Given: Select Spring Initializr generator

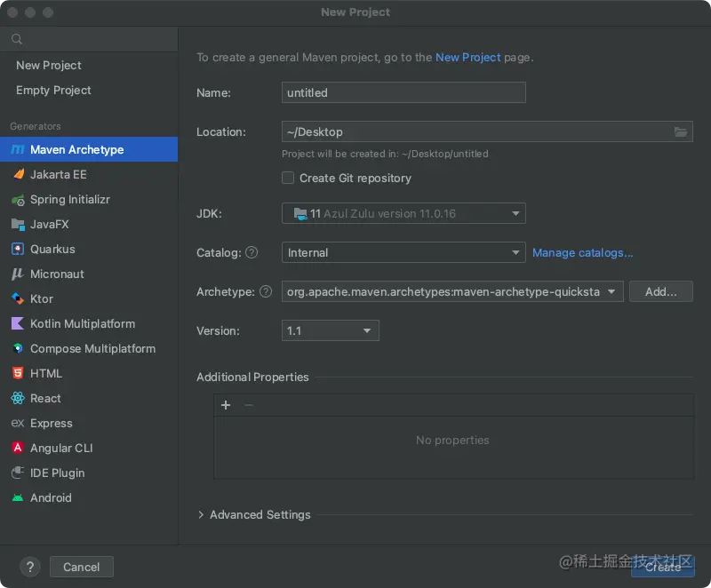Looking at the screenshot, I should pos(89,199).
